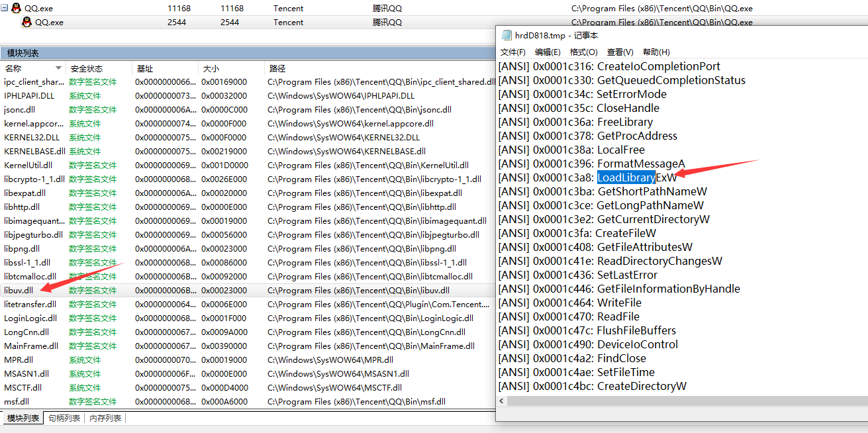This screenshot has width=868, height=433.
Task: Select the libexpat.dll module row
Action: tap(248, 193)
